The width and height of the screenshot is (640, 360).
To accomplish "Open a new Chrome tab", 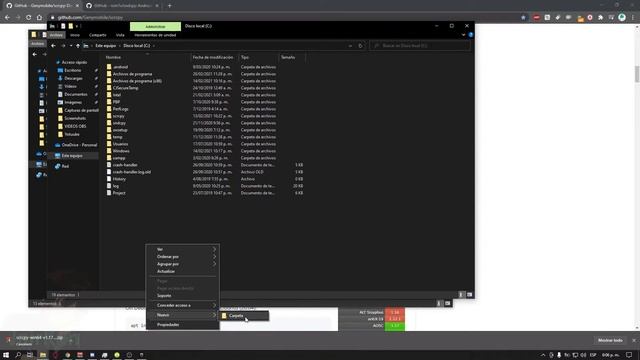I will click(x=169, y=6).
